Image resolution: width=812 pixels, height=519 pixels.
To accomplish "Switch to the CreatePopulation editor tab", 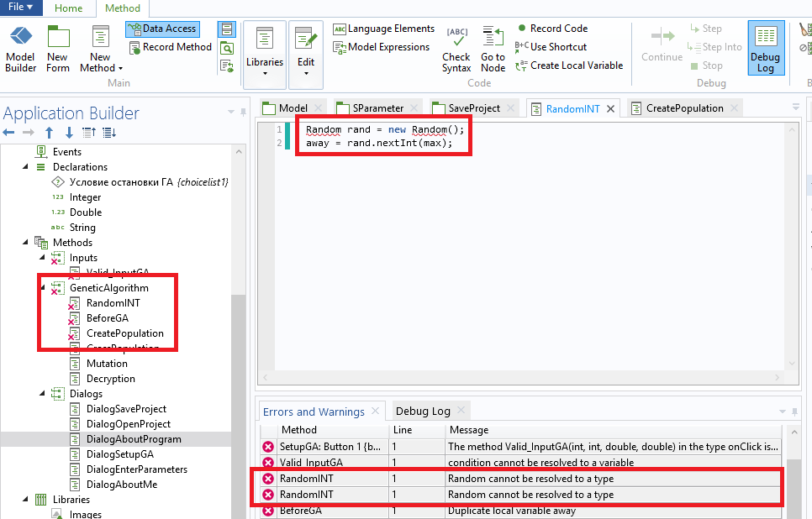I will [684, 108].
